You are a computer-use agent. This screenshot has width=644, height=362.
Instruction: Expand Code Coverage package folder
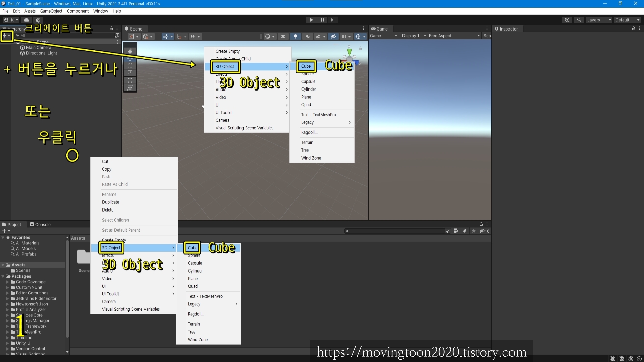[x=8, y=282]
